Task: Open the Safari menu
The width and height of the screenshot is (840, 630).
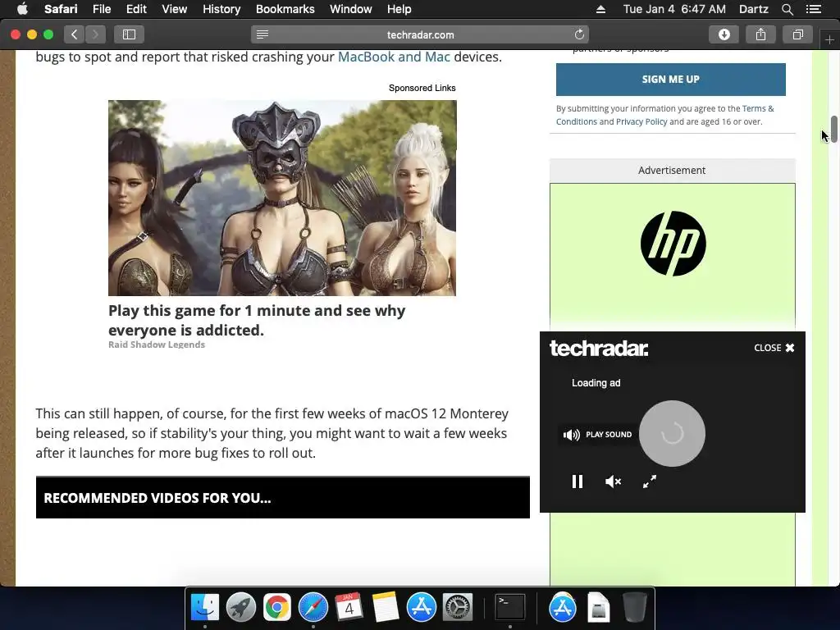Action: coord(61,9)
